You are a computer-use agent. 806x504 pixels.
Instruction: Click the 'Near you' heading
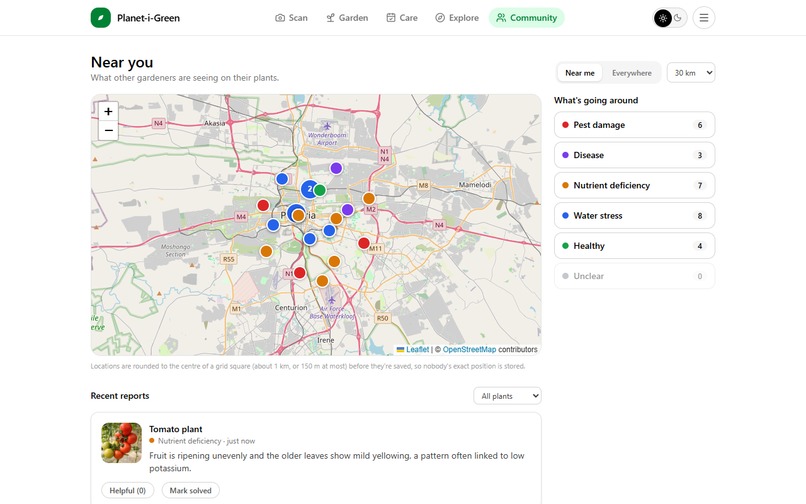[122, 62]
